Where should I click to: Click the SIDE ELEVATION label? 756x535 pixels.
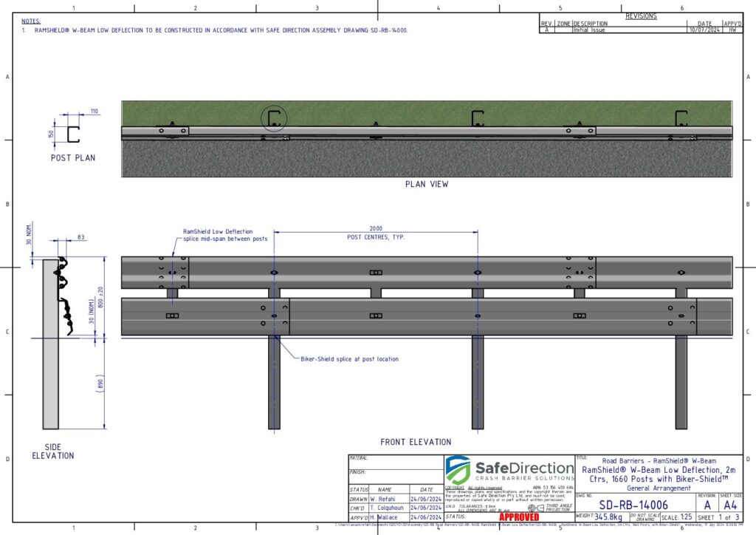[52, 451]
